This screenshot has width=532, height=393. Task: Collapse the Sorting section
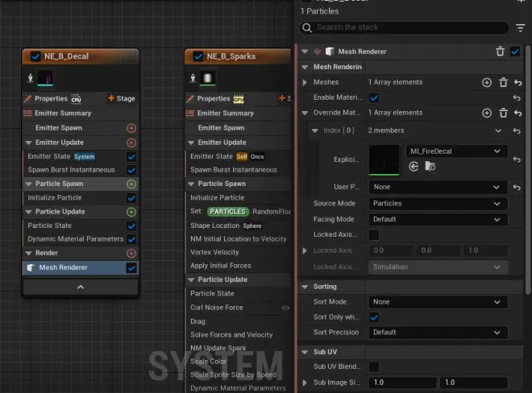(x=305, y=287)
